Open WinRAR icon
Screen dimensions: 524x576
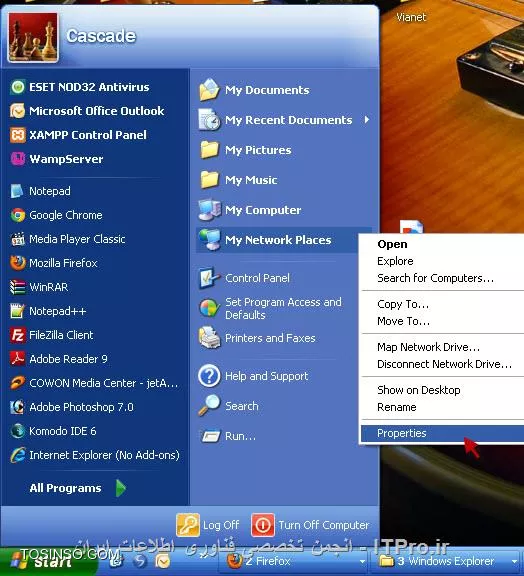click(17, 287)
